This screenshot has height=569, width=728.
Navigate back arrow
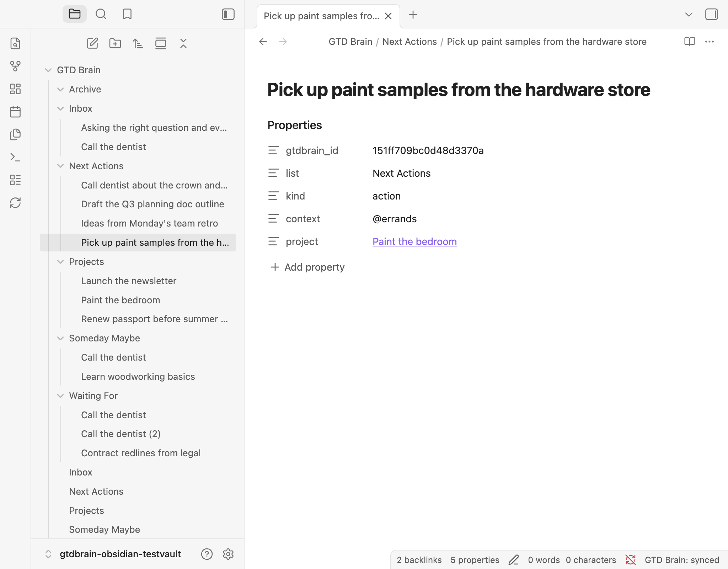point(263,42)
